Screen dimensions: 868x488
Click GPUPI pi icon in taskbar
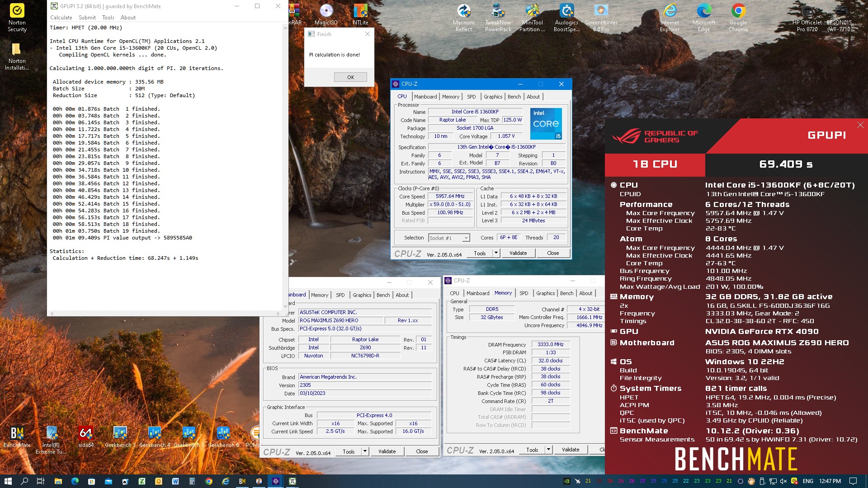coord(292,481)
